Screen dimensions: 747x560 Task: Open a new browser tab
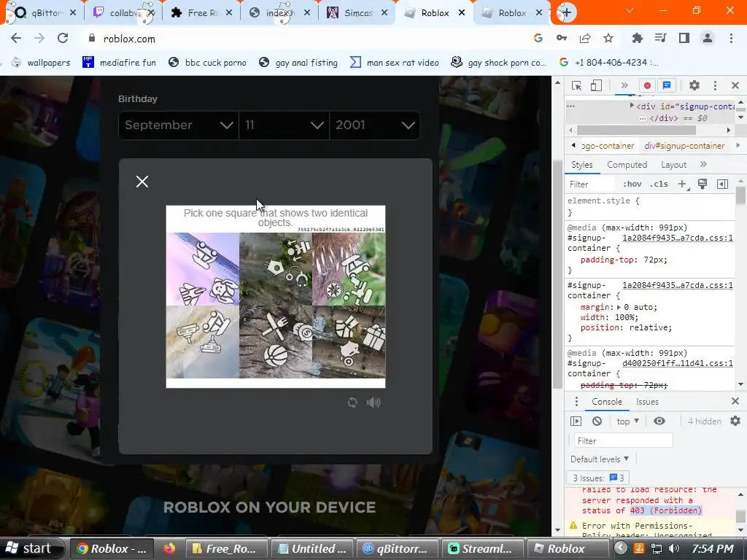pyautogui.click(x=566, y=12)
